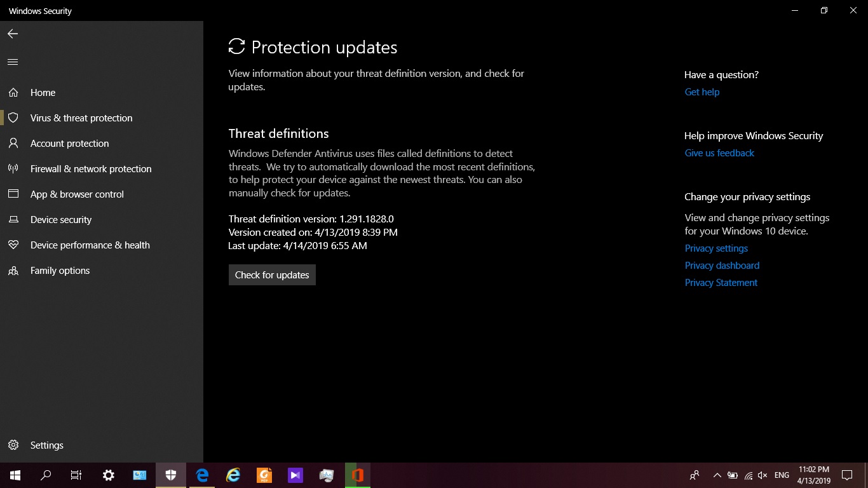This screenshot has height=488, width=868.
Task: Click the Last update 4/14/2019 6:55 AM line
Action: 298,246
